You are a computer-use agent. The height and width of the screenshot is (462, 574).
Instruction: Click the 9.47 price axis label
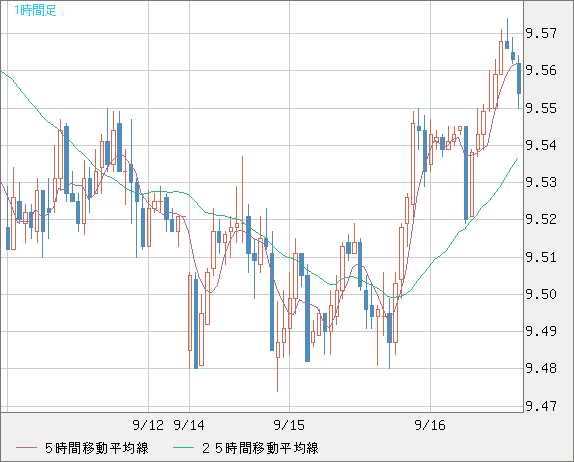pos(541,406)
